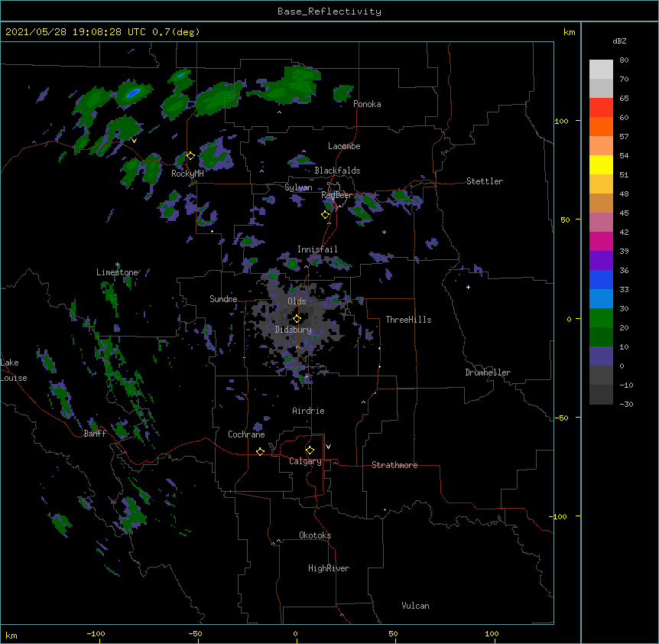Pick the bright green swatch below 30 dBZ
Viewport: 659px width, 644px height.
pos(601,318)
